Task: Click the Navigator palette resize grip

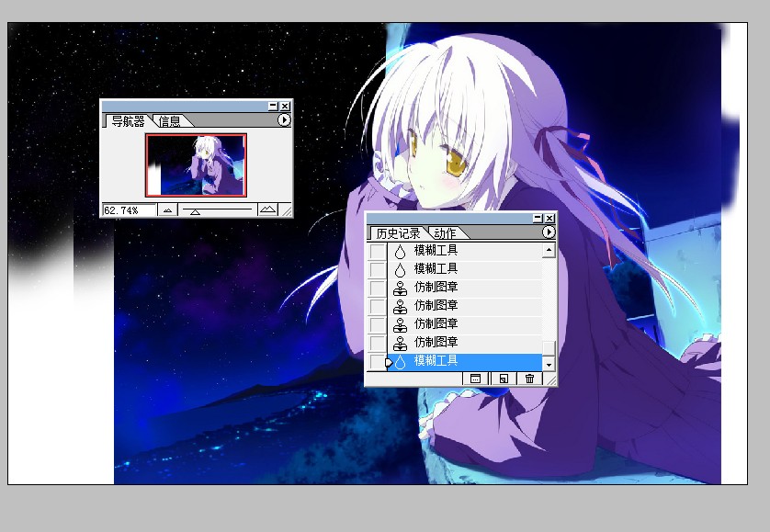Action: 287,210
